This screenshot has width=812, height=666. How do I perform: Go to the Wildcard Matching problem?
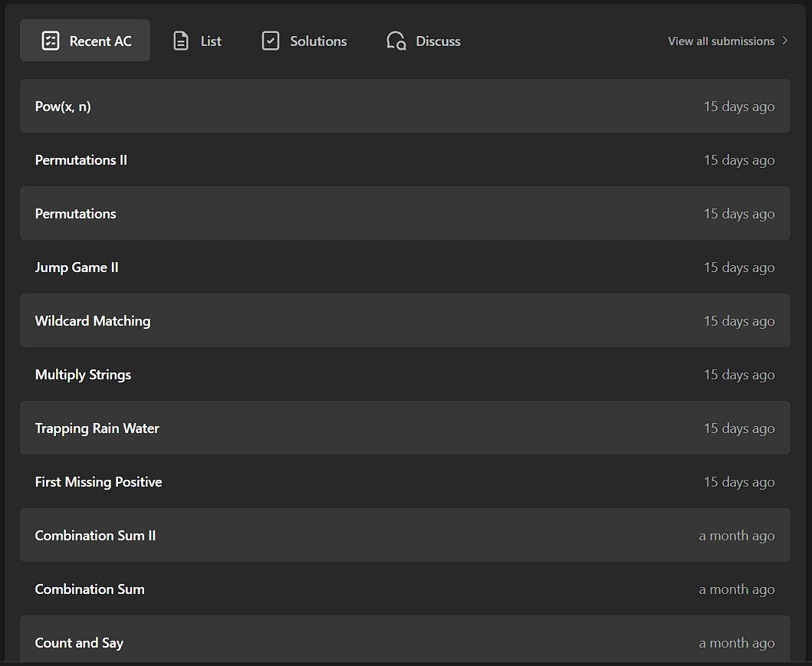point(93,321)
